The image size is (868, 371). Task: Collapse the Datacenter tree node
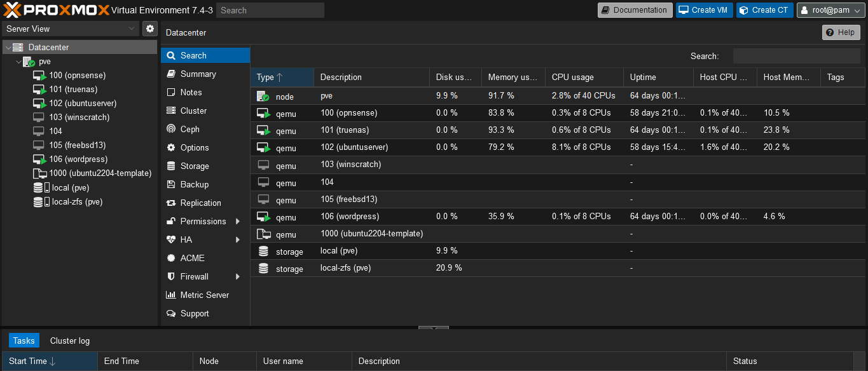(x=7, y=48)
